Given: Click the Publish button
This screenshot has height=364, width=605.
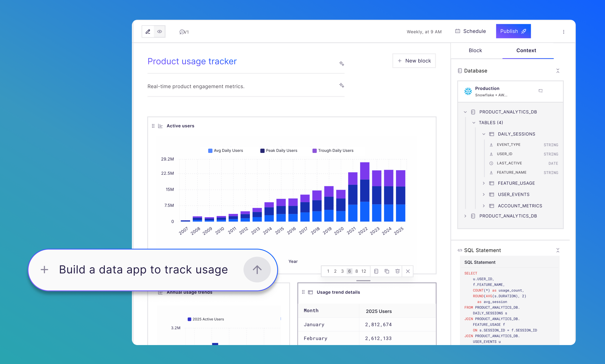Looking at the screenshot, I should (x=513, y=31).
